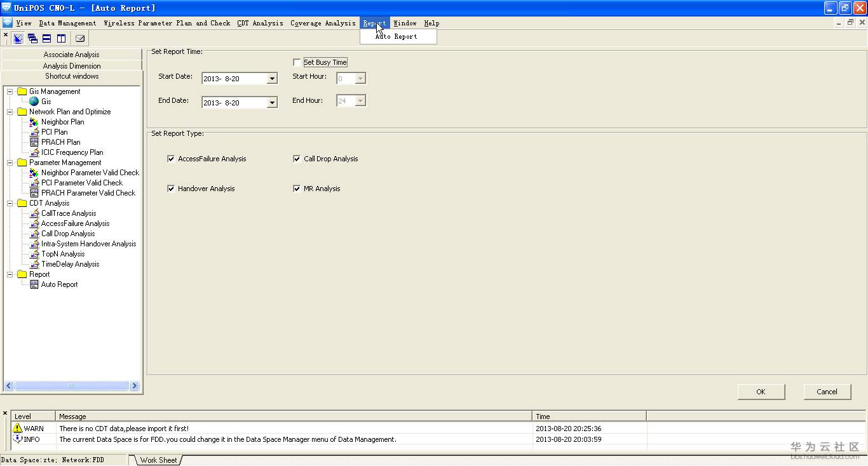
Task: Click the CDT Analysis folder icon
Action: pyautogui.click(x=22, y=203)
